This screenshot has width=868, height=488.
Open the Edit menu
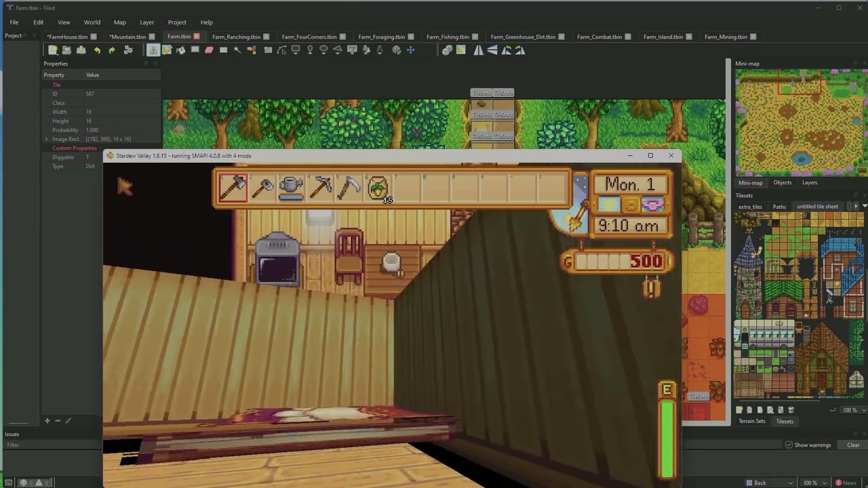pos(38,22)
